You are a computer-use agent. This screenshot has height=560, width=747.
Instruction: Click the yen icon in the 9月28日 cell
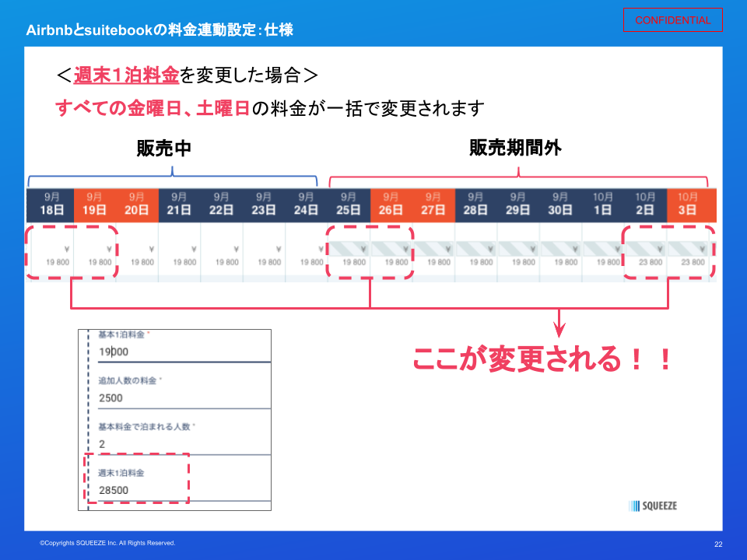pyautogui.click(x=491, y=249)
